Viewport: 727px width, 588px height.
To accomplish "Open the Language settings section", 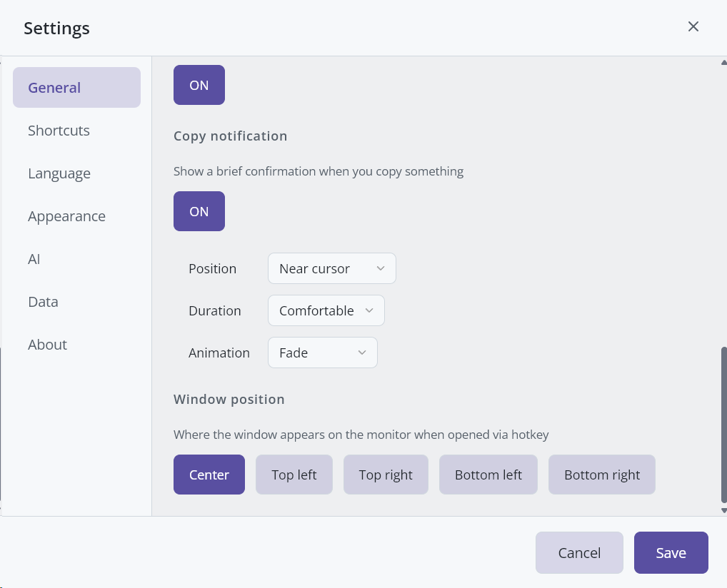I will click(x=59, y=173).
